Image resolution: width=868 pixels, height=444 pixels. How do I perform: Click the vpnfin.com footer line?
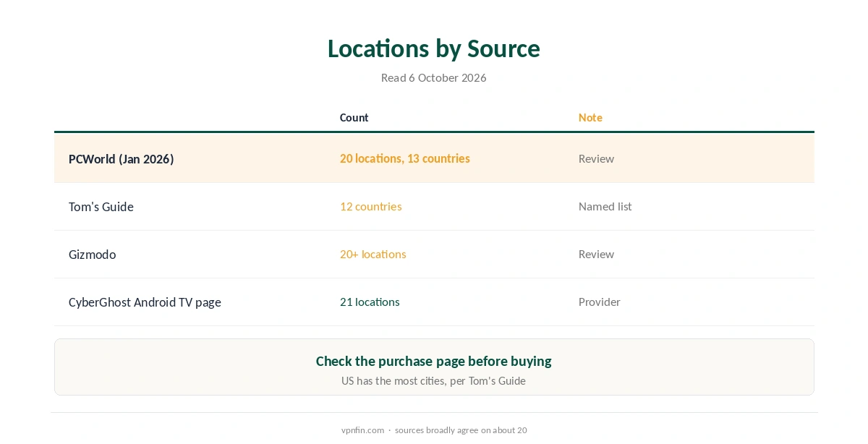tap(433, 430)
